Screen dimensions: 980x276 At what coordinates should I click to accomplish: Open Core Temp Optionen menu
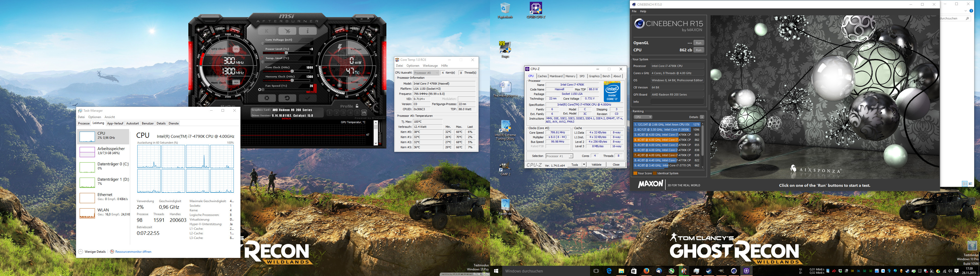click(x=413, y=66)
